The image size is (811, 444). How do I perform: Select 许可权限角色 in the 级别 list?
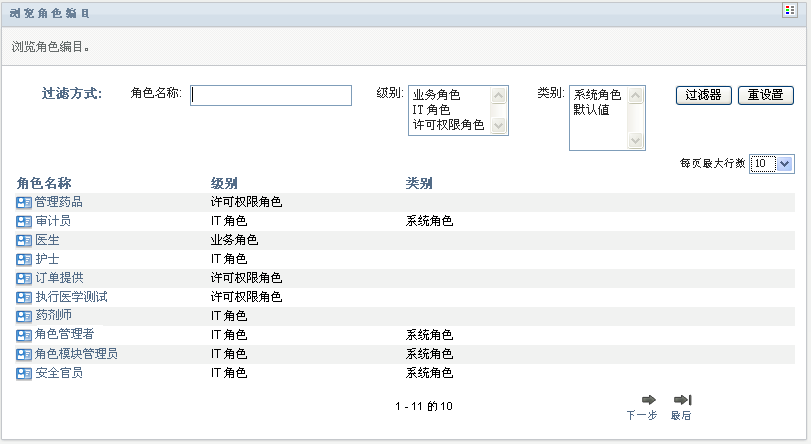point(448,125)
